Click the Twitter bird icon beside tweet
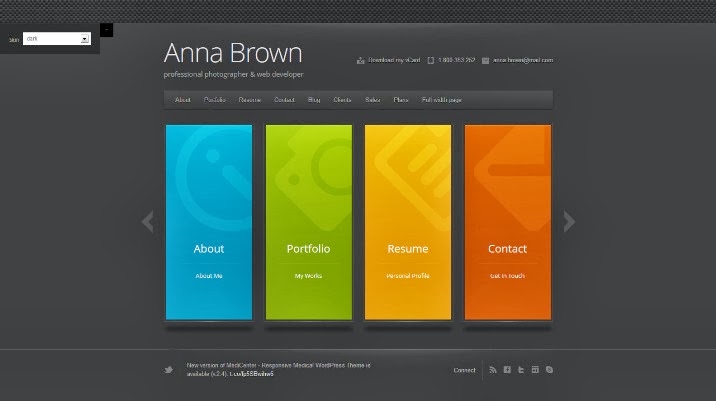 pos(168,370)
